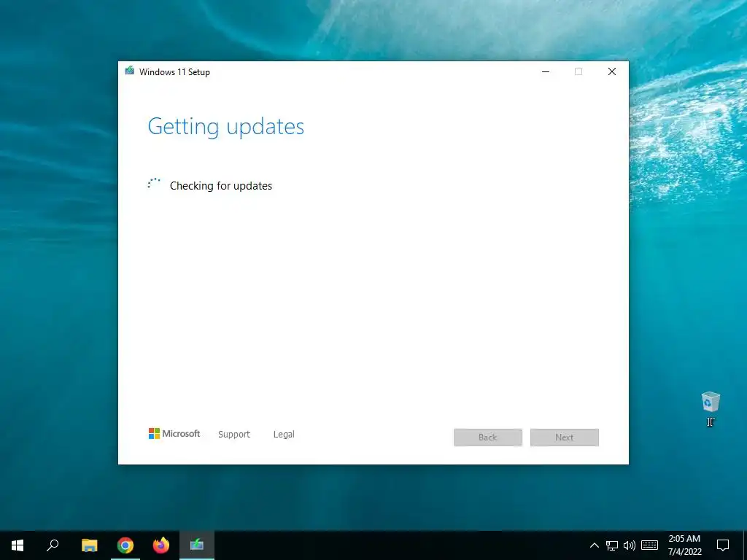Click the Windows 11 Setup title bar icon

(129, 71)
